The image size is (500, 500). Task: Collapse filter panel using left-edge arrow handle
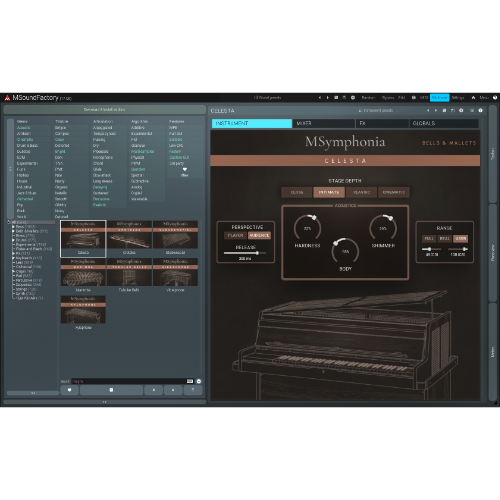click(x=10, y=169)
